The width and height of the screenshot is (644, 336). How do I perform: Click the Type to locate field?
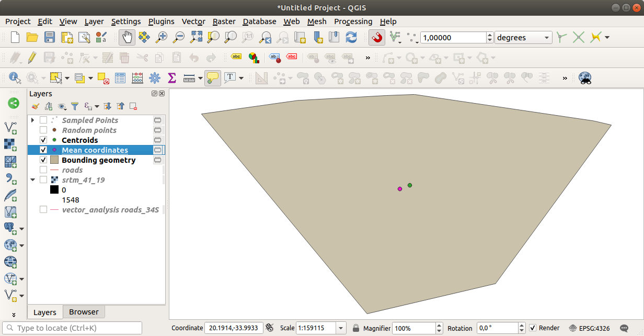tap(72, 327)
